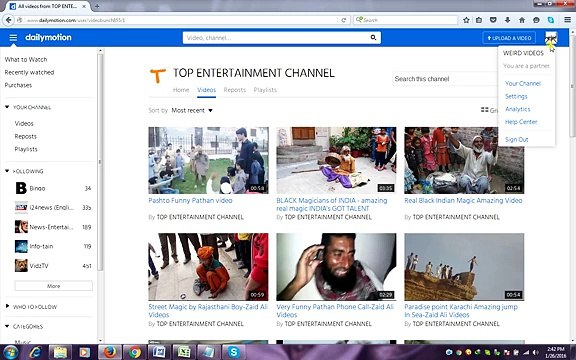Open What to Watch in the sidebar
This screenshot has width=576, height=360.
coord(26,60)
